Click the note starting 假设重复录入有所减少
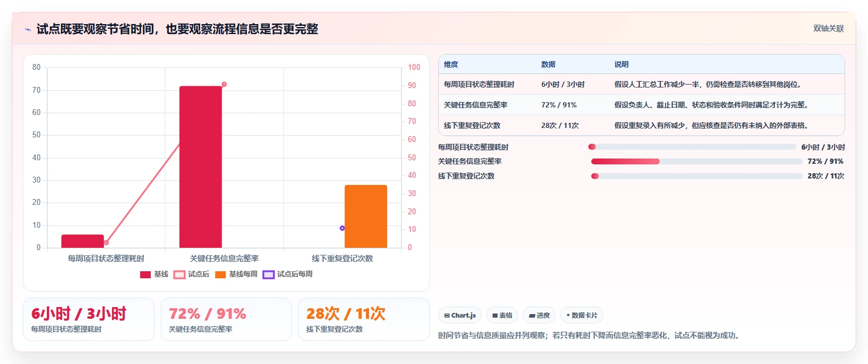This screenshot has height=364, width=868. coord(711,126)
